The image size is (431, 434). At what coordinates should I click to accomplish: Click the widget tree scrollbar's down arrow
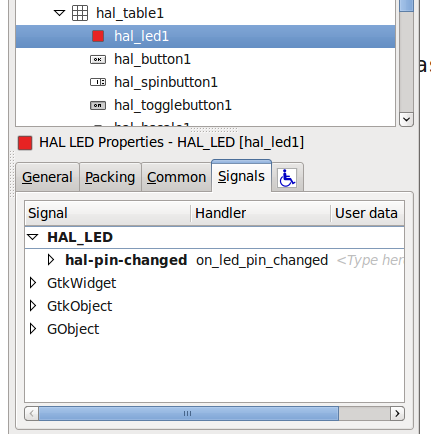click(x=406, y=119)
